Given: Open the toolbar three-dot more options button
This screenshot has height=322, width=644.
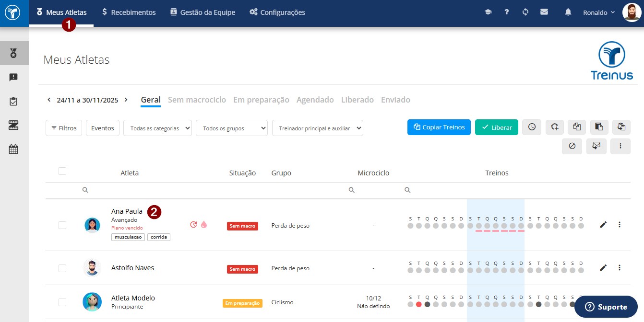Looking at the screenshot, I should (x=620, y=146).
